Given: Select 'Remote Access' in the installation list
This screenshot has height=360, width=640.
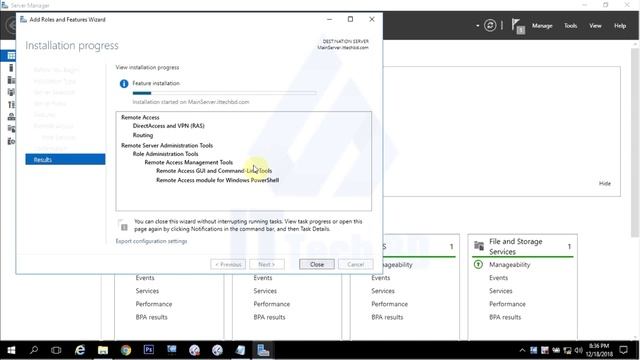Looking at the screenshot, I should pos(140,117).
